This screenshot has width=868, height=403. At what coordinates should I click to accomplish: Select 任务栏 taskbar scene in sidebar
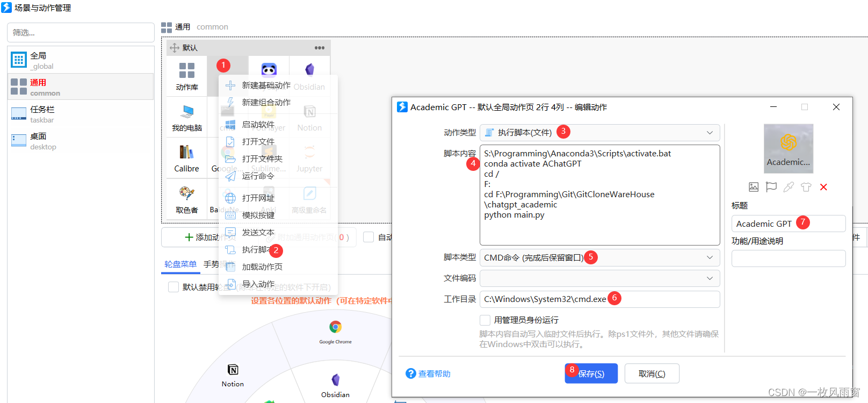(x=81, y=114)
